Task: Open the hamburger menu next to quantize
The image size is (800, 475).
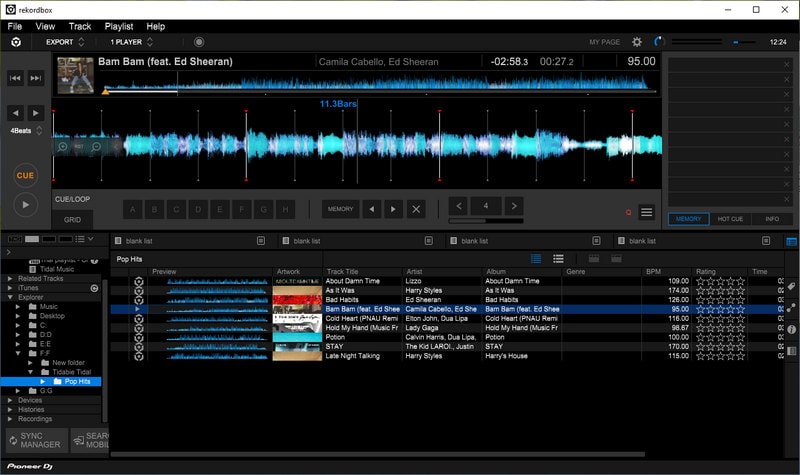Action: [x=646, y=212]
